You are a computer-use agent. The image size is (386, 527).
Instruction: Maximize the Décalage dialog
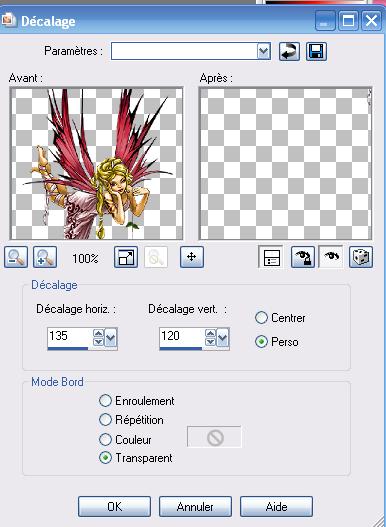[x=348, y=21]
